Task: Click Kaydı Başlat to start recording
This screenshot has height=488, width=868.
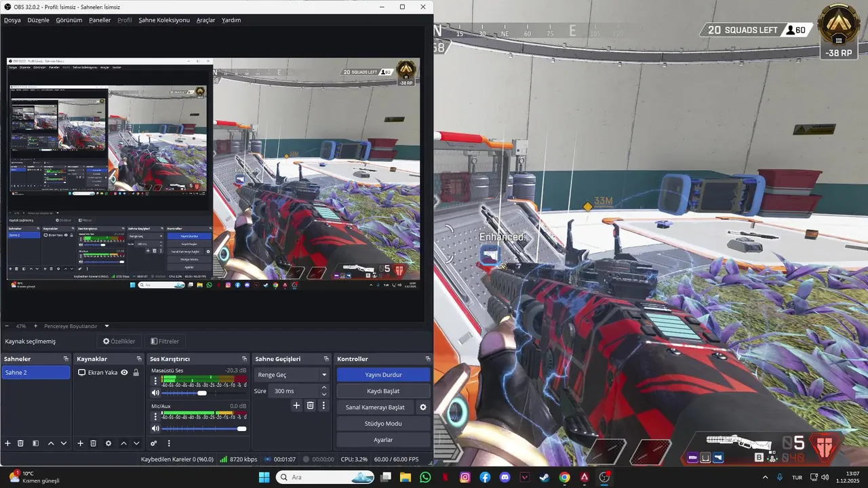Action: pyautogui.click(x=383, y=391)
